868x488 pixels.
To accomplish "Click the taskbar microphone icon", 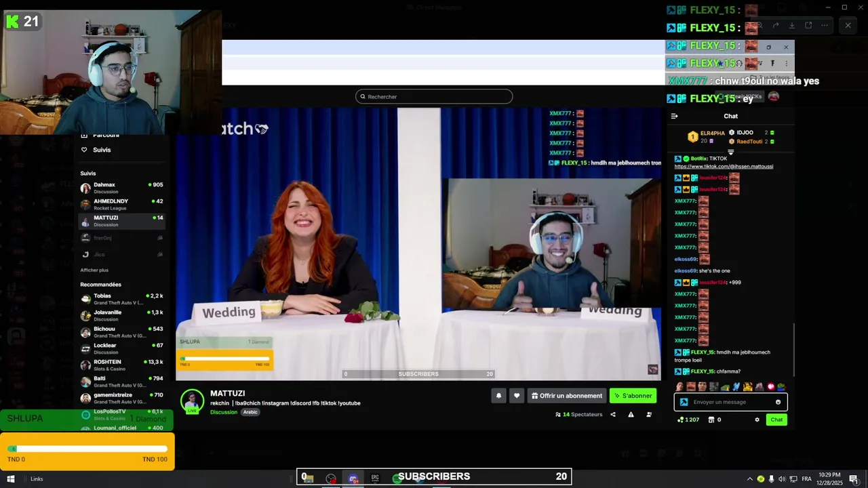I will (x=771, y=479).
